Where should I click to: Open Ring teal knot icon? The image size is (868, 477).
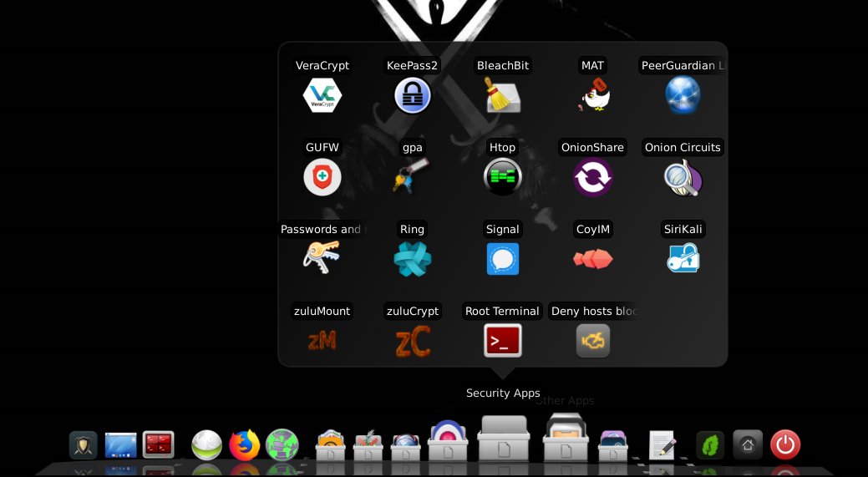(x=413, y=259)
